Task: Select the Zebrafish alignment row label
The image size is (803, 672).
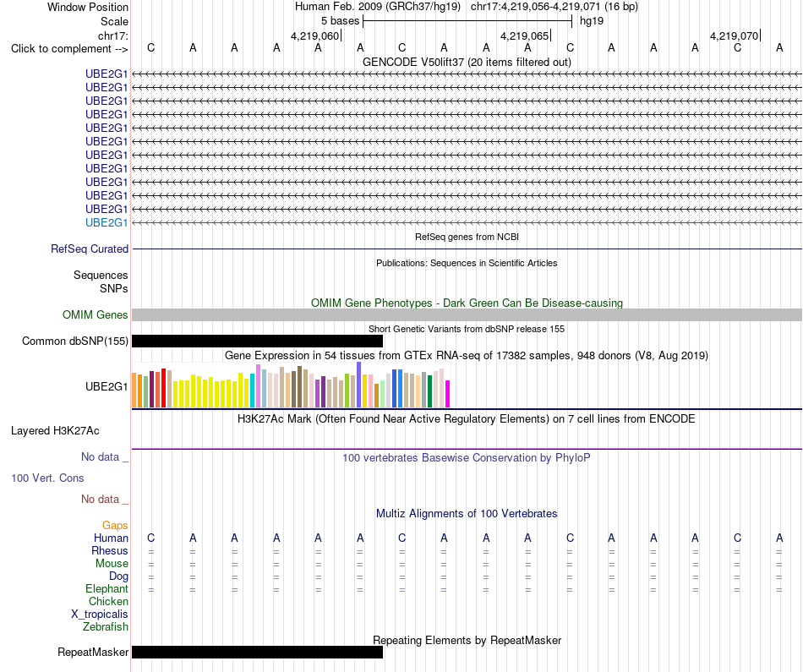Action: [x=106, y=627]
